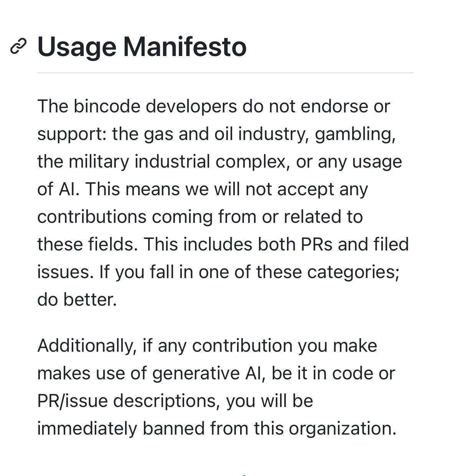
Task: Click the anchor link icon beside the heading
Action: (18, 46)
